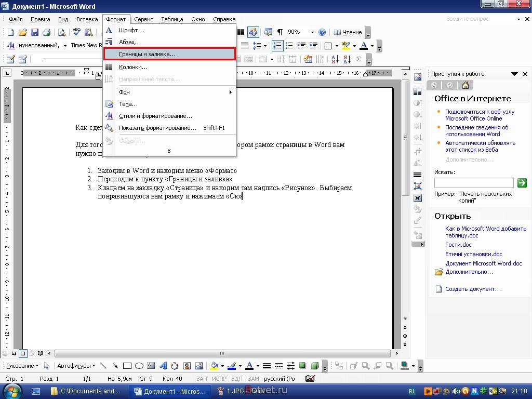
Task: Sort descending icon
Action: coord(347,59)
